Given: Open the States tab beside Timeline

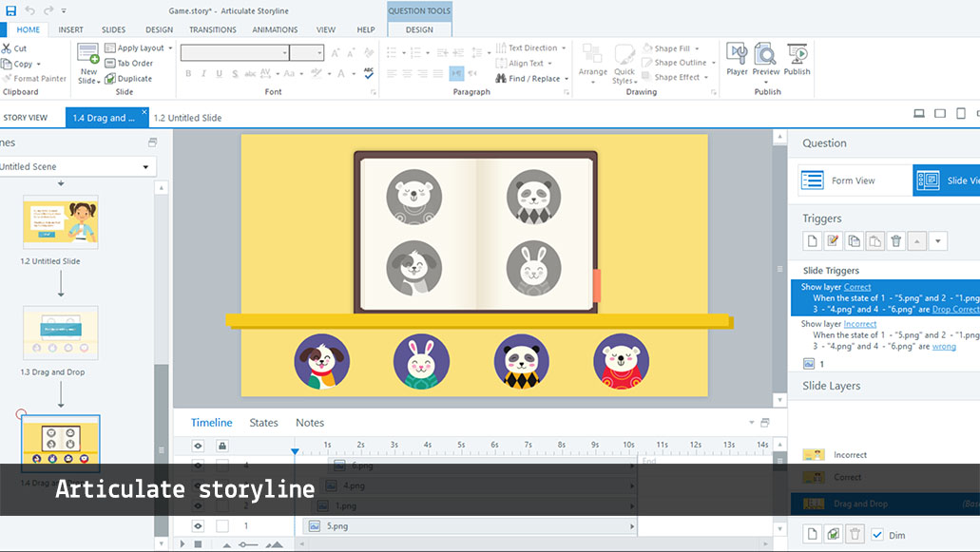Looking at the screenshot, I should (x=263, y=423).
